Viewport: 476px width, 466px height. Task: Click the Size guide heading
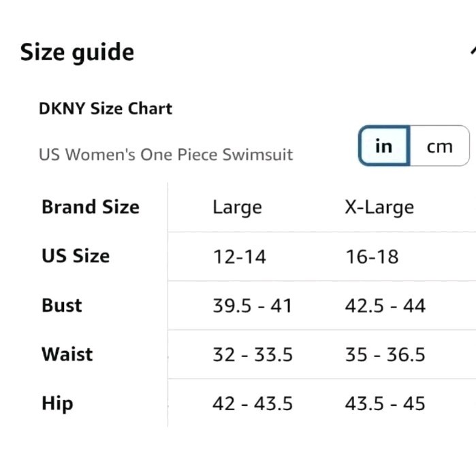[77, 52]
